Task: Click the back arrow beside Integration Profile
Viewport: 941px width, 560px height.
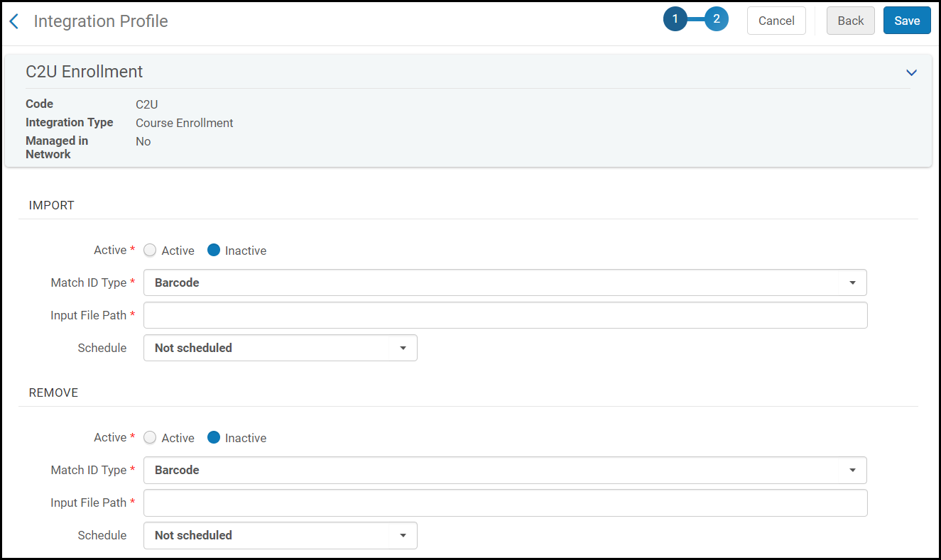Action: pos(13,21)
